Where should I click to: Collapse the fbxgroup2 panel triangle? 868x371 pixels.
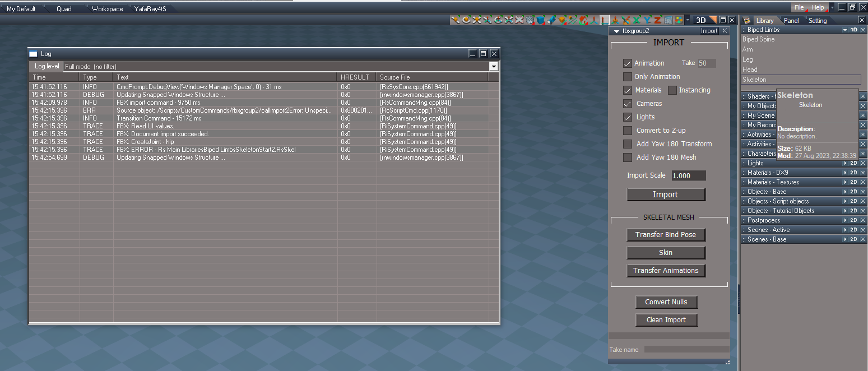(616, 31)
